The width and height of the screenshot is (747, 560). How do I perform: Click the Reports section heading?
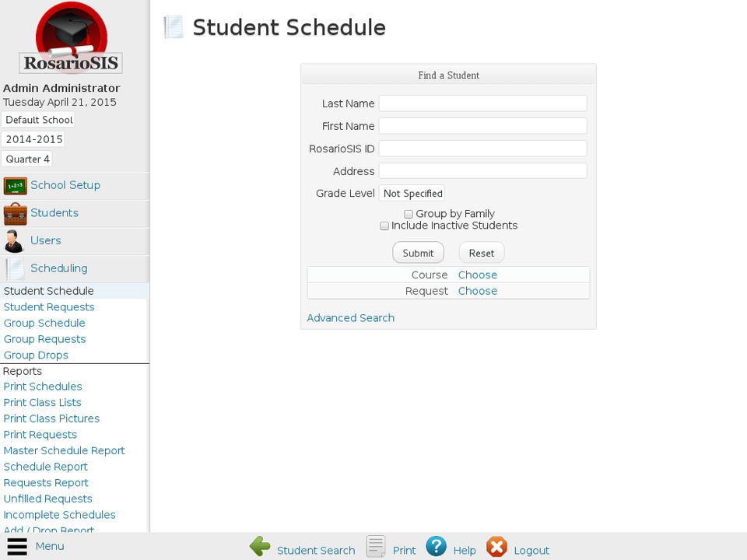pos(23,371)
